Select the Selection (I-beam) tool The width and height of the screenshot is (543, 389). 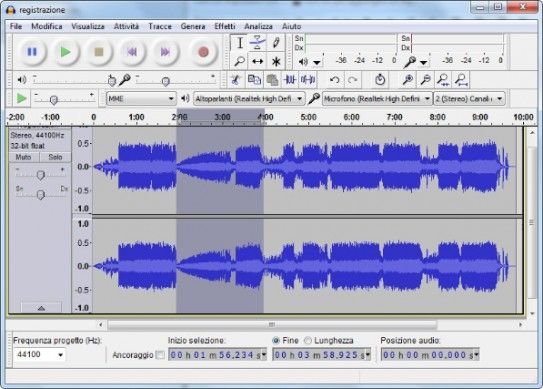click(x=240, y=43)
